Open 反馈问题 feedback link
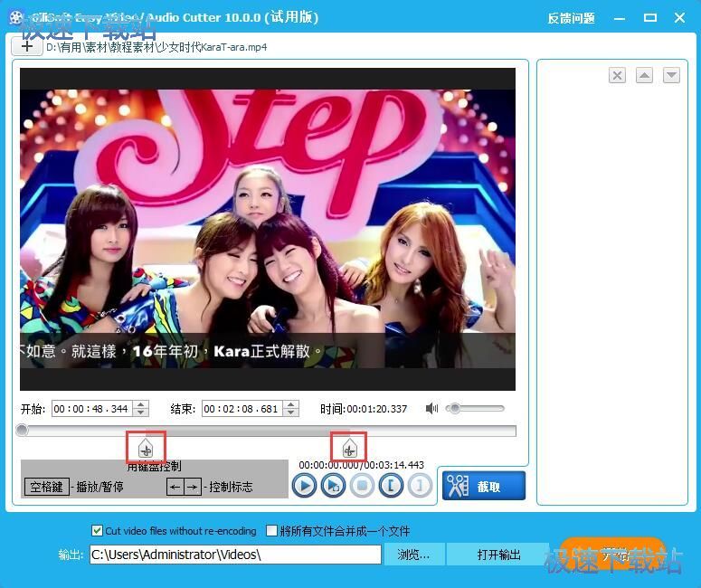 571,18
